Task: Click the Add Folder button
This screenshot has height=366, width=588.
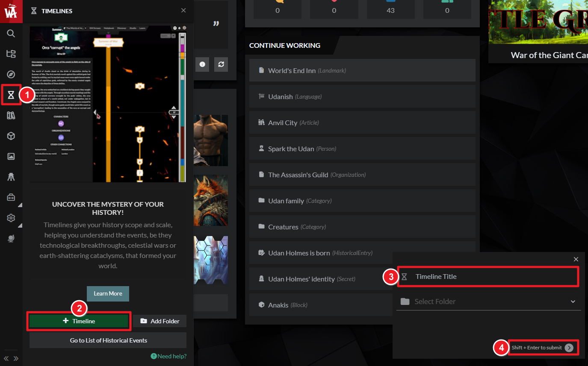Action: [x=160, y=321]
